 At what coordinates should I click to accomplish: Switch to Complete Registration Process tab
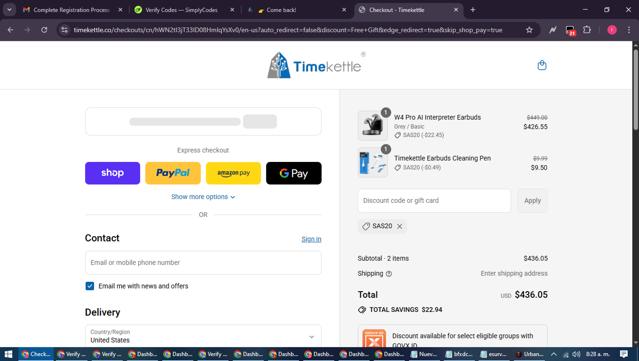pyautogui.click(x=73, y=10)
